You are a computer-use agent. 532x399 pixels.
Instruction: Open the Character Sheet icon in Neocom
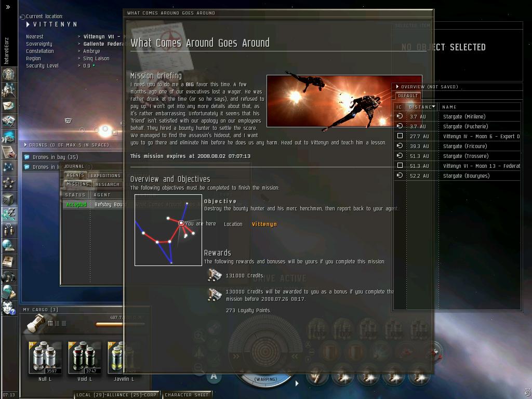click(x=8, y=75)
